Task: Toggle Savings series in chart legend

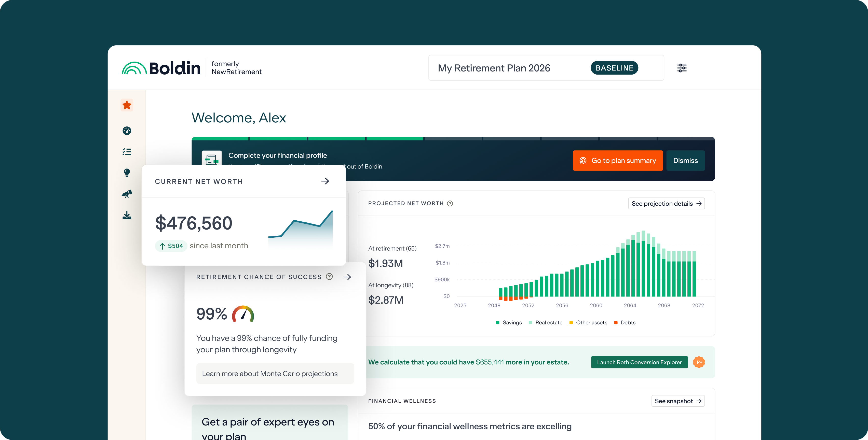Action: point(508,322)
